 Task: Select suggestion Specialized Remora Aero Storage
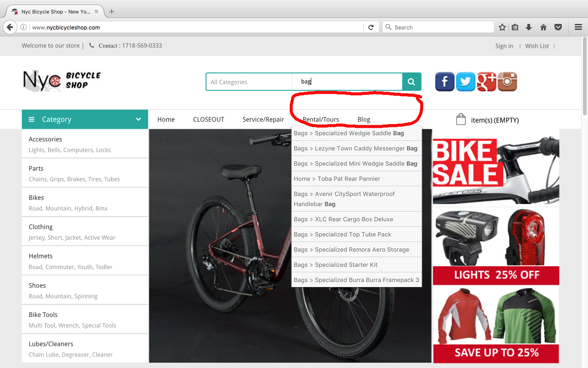coord(356,250)
